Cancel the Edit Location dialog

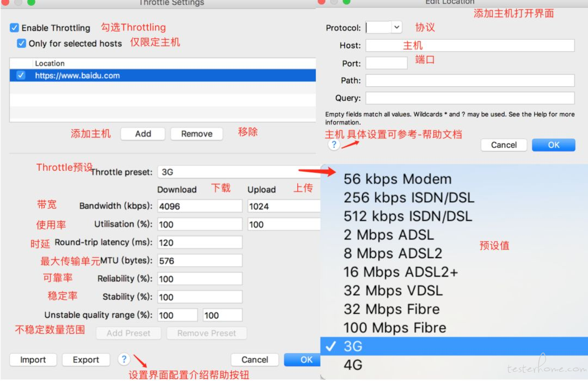tap(504, 145)
